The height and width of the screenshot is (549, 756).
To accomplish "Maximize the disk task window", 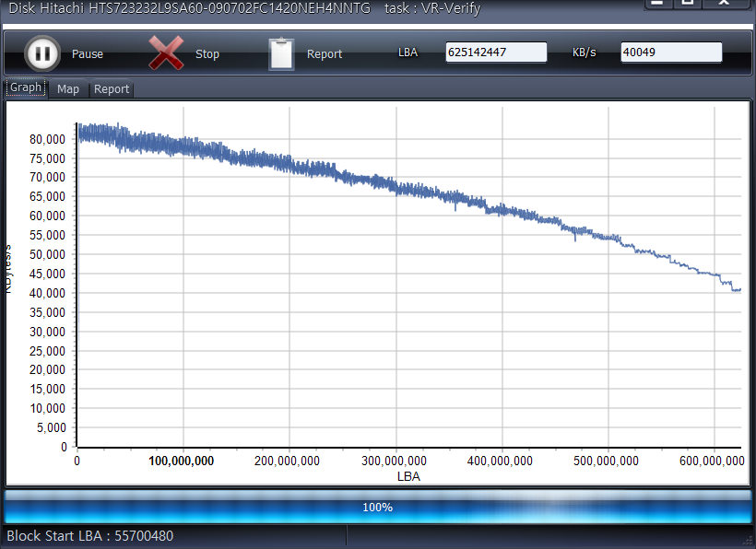I will click(688, 4).
